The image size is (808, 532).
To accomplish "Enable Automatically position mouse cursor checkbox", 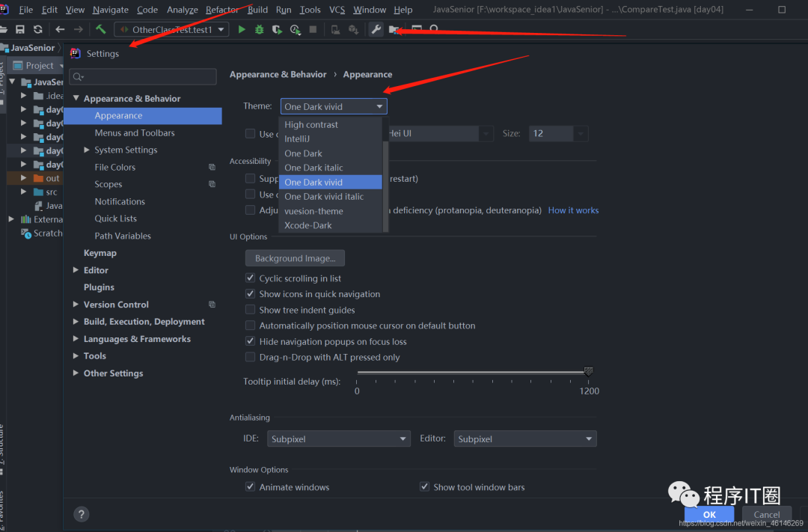I will (x=251, y=325).
